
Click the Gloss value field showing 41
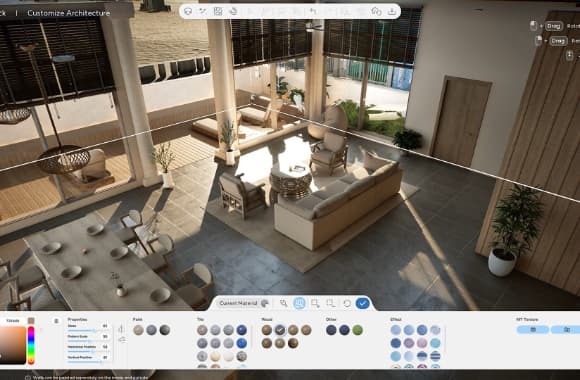click(105, 326)
